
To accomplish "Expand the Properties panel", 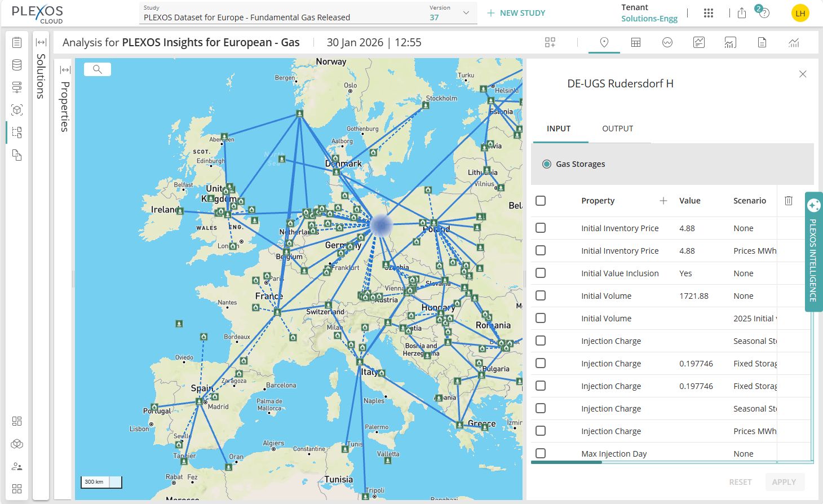I will [x=64, y=69].
